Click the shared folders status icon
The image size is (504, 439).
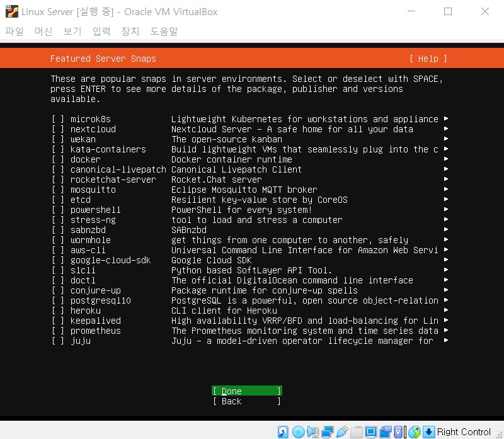point(356,431)
